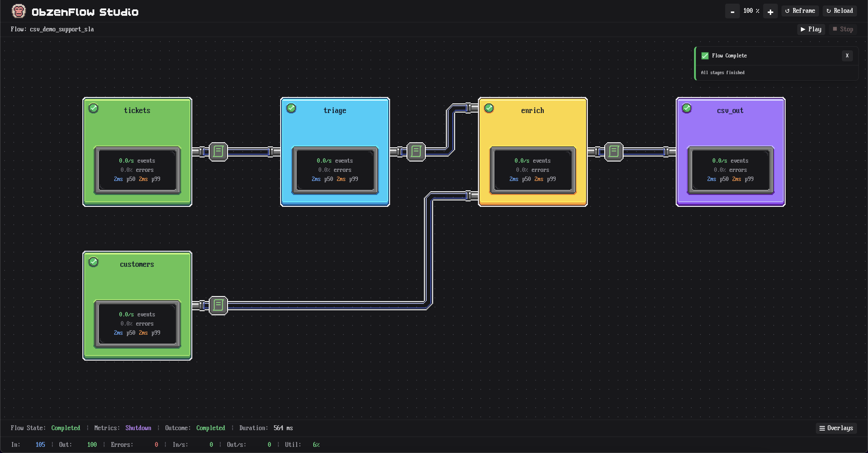Click the 'All stages finished' message
The height and width of the screenshot is (453, 868).
pyautogui.click(x=723, y=73)
